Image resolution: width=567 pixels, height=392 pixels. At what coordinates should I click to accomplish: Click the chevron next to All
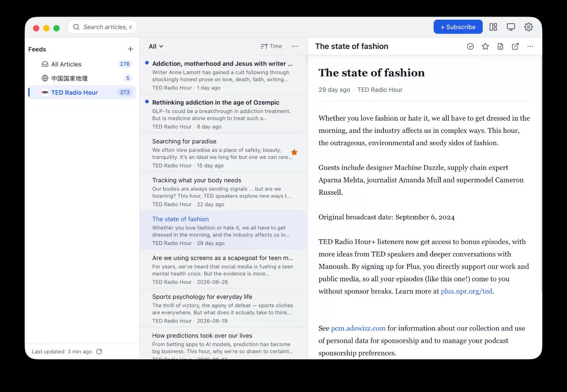point(161,46)
